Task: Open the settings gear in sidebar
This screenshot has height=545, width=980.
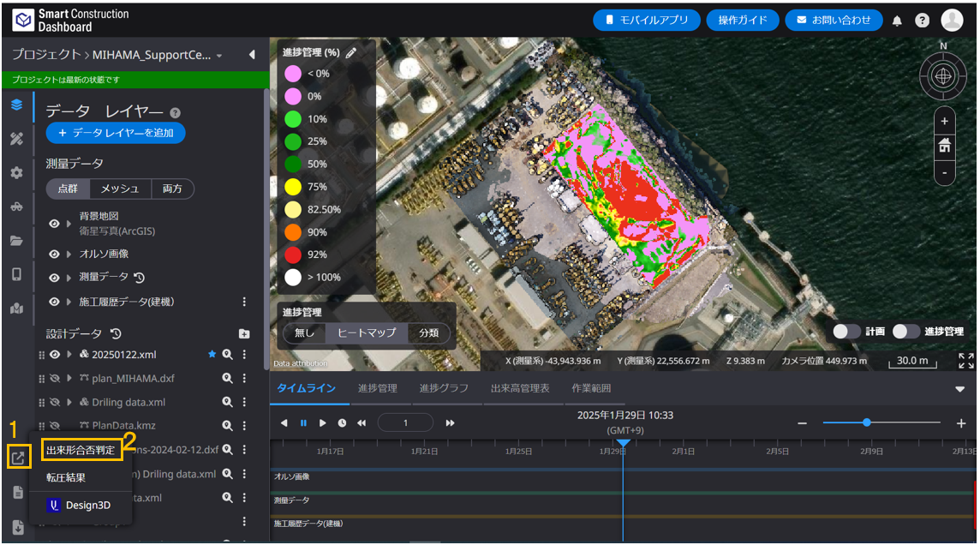Action: point(17,173)
